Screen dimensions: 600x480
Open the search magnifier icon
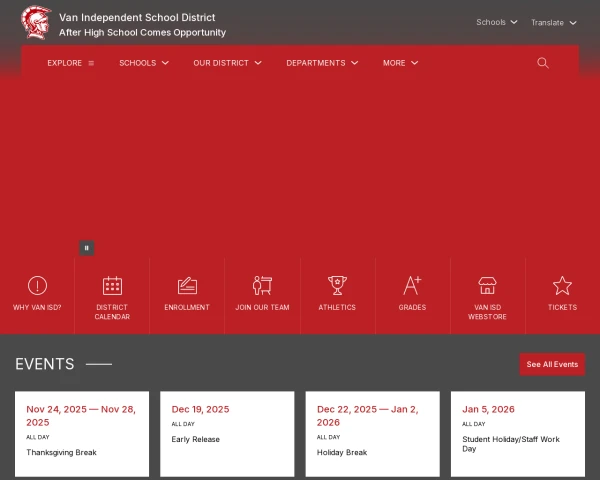point(543,63)
